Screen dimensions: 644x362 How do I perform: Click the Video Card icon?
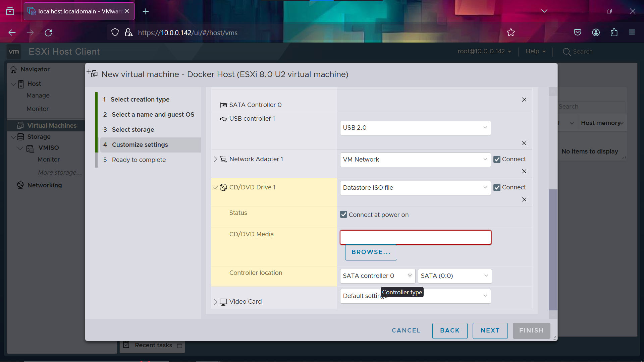[223, 301]
